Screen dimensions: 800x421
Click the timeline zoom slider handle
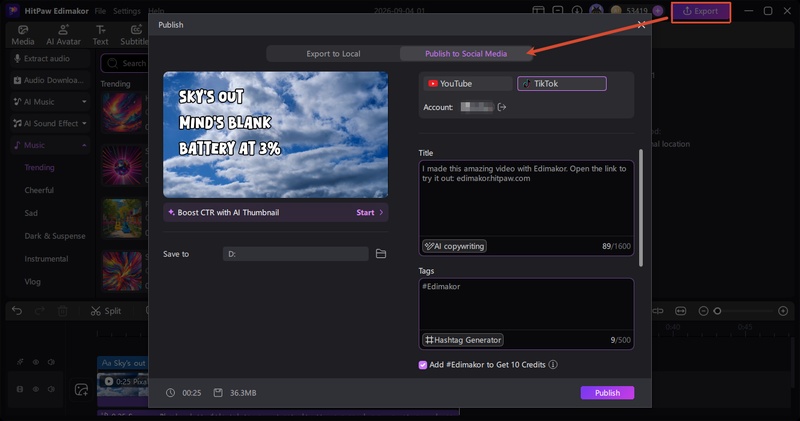[x=717, y=311]
